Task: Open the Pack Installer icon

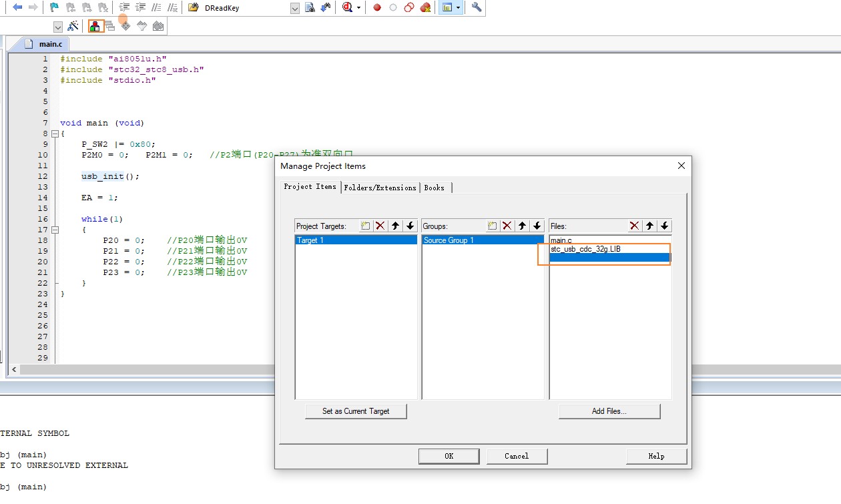Action: point(158,26)
